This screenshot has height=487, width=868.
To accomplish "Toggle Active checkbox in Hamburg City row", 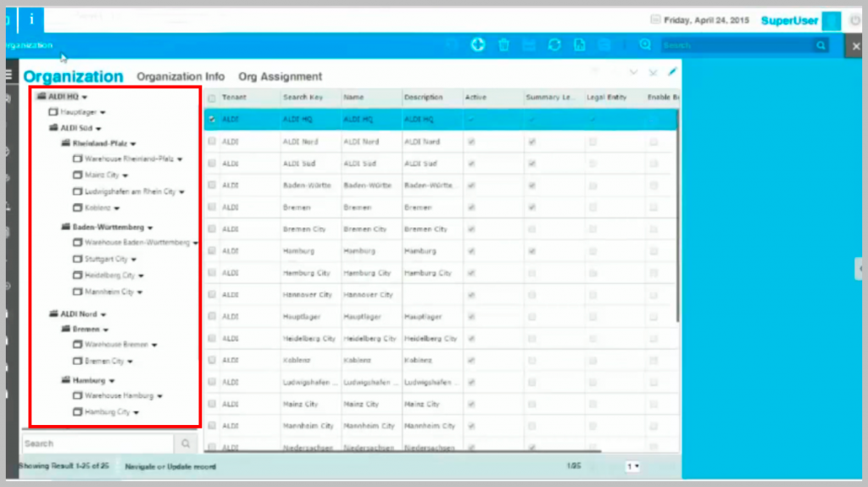I will [x=471, y=272].
